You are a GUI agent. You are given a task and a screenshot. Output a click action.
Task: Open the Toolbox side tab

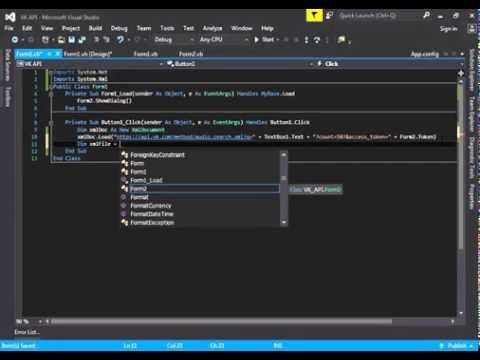(8, 97)
